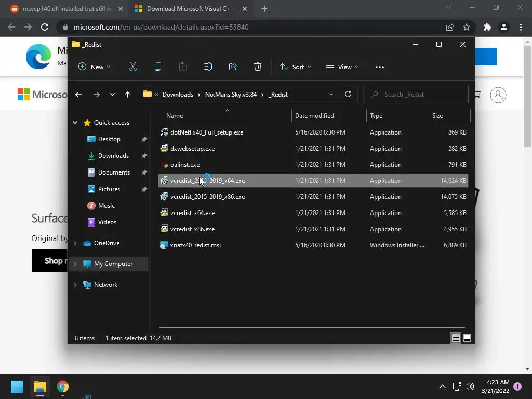532x399 pixels.
Task: Click Downloads in the breadcrumb path
Action: [178, 95]
